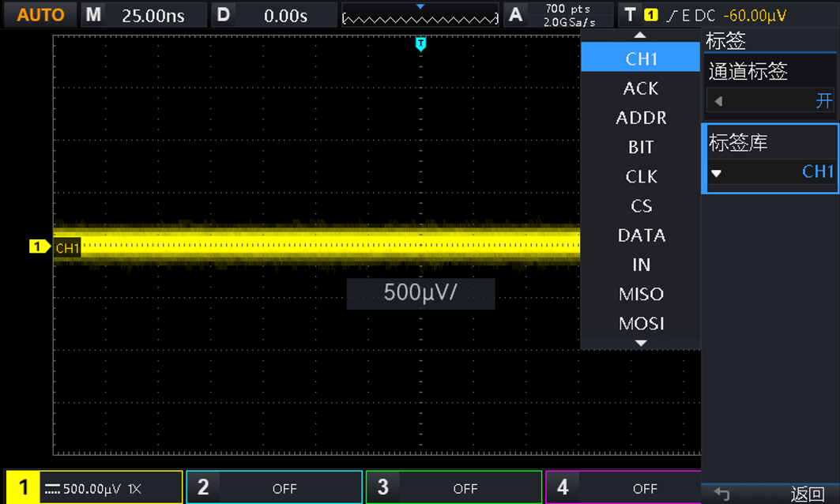Screen dimensions: 840x504
Task: Turn on channel 2
Action: pyautogui.click(x=273, y=487)
